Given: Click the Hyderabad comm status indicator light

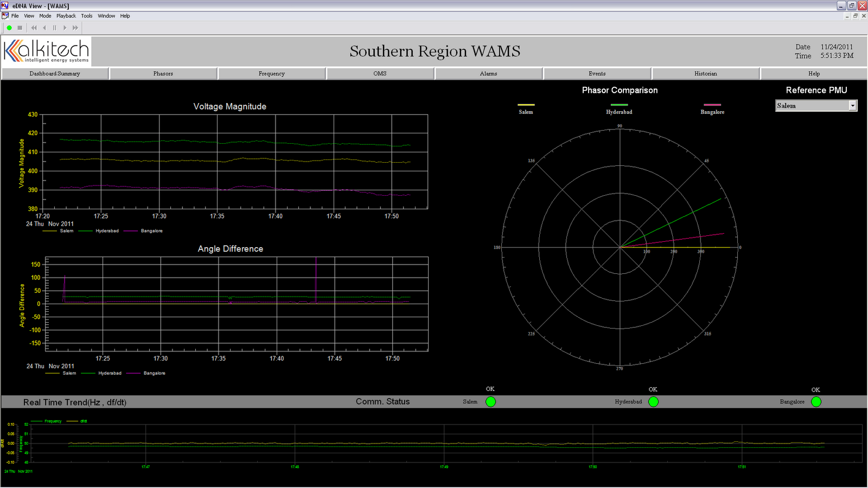Looking at the screenshot, I should tap(653, 402).
